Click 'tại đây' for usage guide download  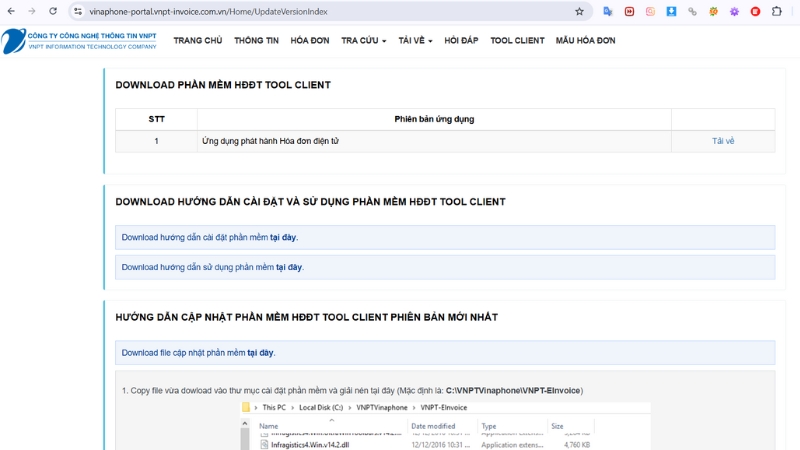pyautogui.click(x=288, y=267)
